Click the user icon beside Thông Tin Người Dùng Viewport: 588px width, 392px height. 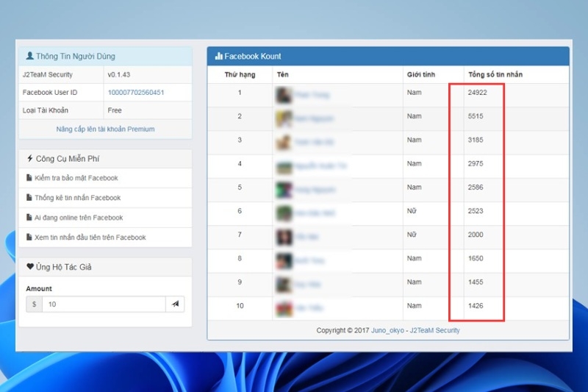pos(29,56)
